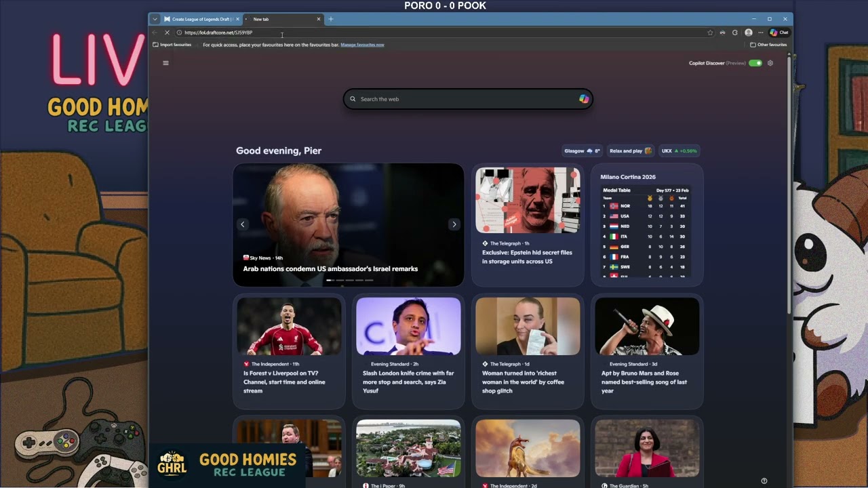Viewport: 868px width, 488px height.
Task: Open the Relax and play chip
Action: point(630,150)
